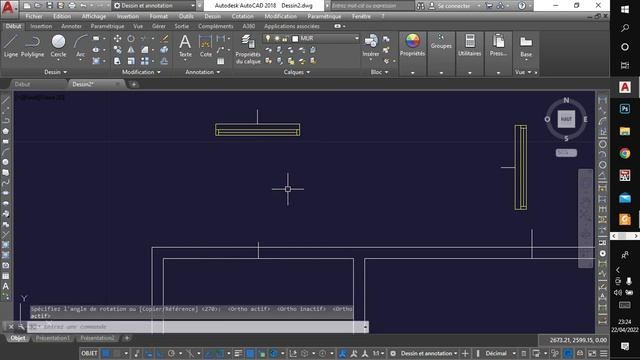Click Se connecter sign-in button
Image resolution: width=640 pixels, height=360 pixels.
tap(453, 6)
